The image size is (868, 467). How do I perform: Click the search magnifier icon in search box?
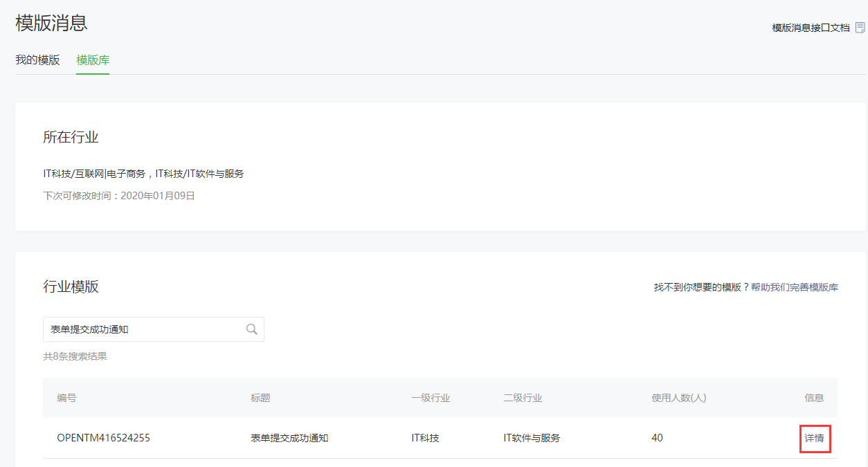(252, 329)
